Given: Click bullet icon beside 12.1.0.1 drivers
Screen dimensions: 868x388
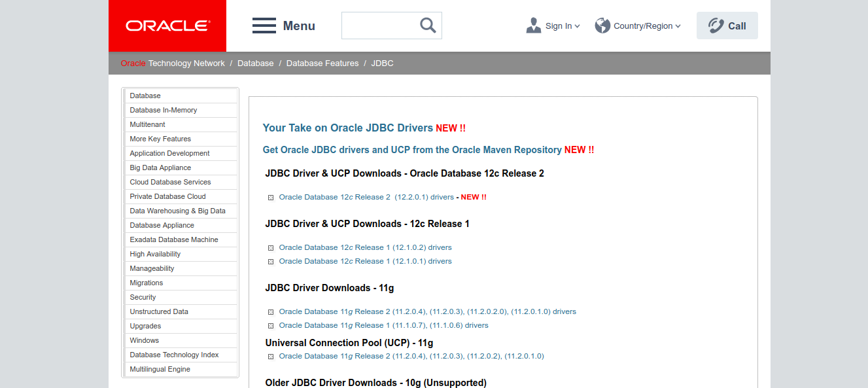Looking at the screenshot, I should point(271,262).
